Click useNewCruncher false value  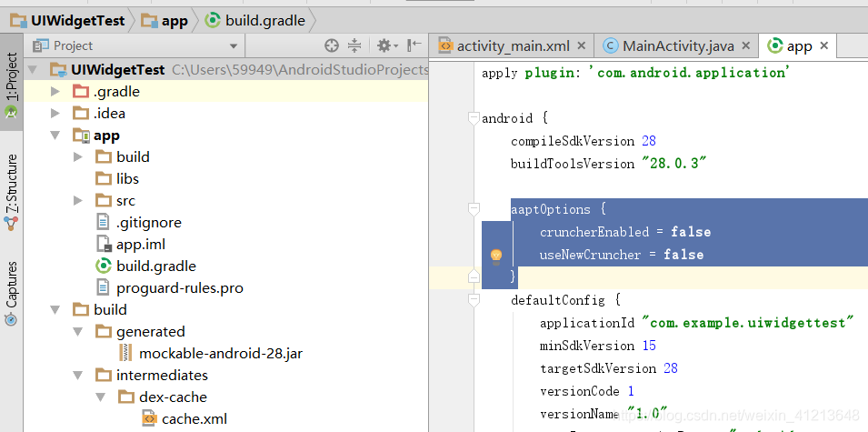(x=683, y=255)
